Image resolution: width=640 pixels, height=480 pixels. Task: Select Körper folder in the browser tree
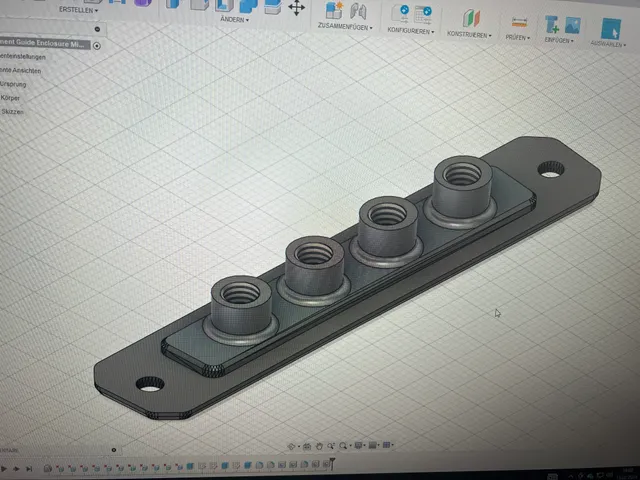tap(10, 98)
